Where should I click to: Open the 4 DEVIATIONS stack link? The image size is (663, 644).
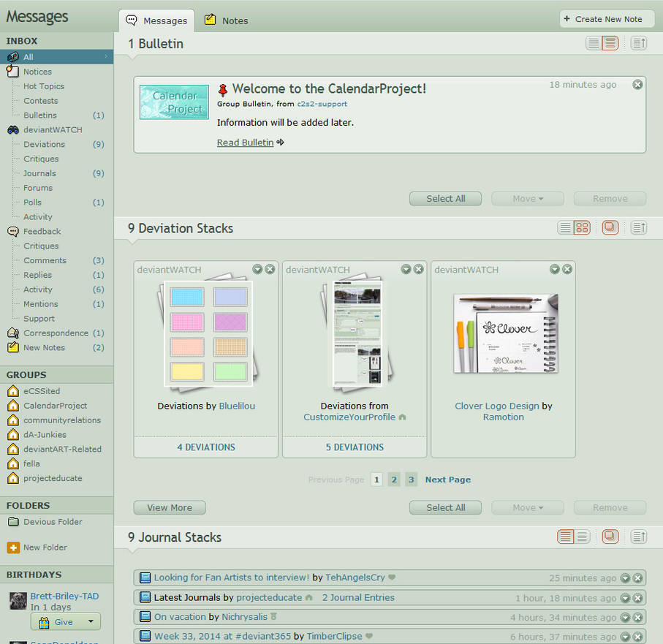tap(206, 447)
